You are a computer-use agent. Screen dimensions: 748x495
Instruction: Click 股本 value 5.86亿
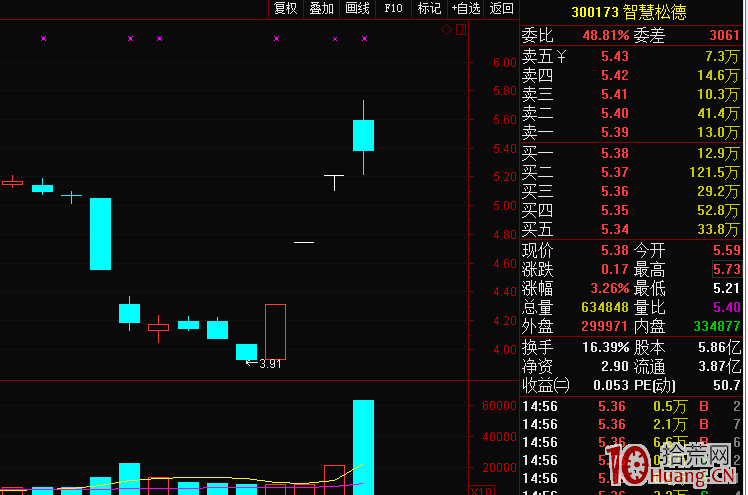click(x=719, y=348)
